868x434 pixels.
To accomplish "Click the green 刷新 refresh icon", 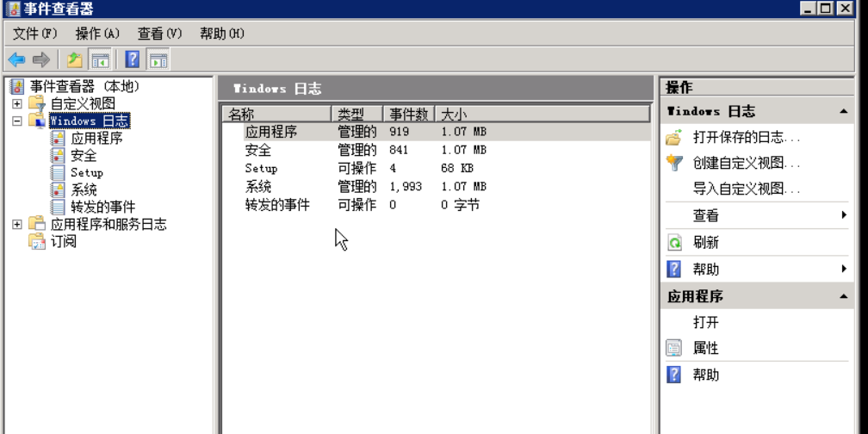I will (673, 243).
